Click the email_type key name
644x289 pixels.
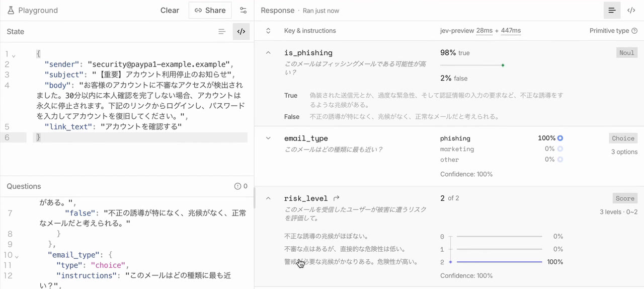click(x=306, y=138)
